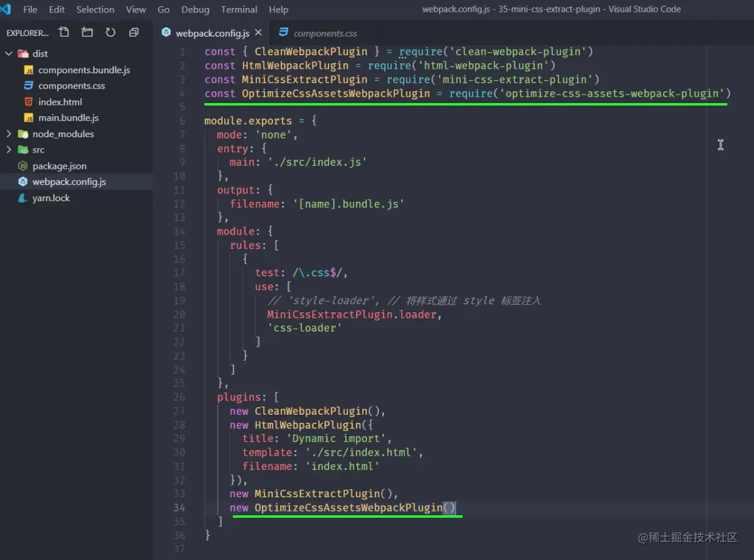Click './src/index.js' entry string

317,162
